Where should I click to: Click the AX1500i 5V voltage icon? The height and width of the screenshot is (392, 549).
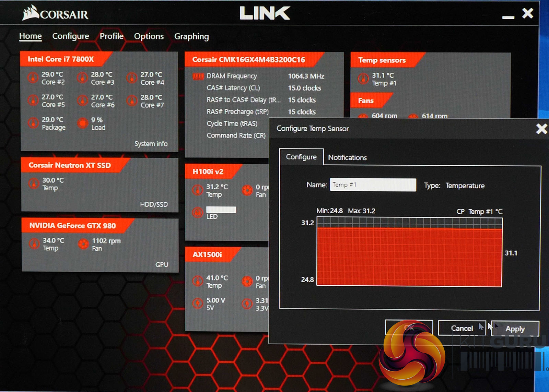(197, 304)
